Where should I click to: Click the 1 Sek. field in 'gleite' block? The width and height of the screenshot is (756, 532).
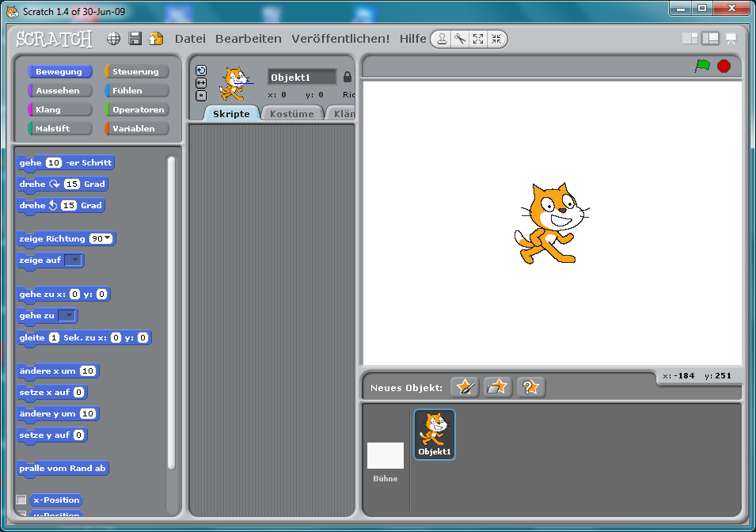(x=54, y=337)
